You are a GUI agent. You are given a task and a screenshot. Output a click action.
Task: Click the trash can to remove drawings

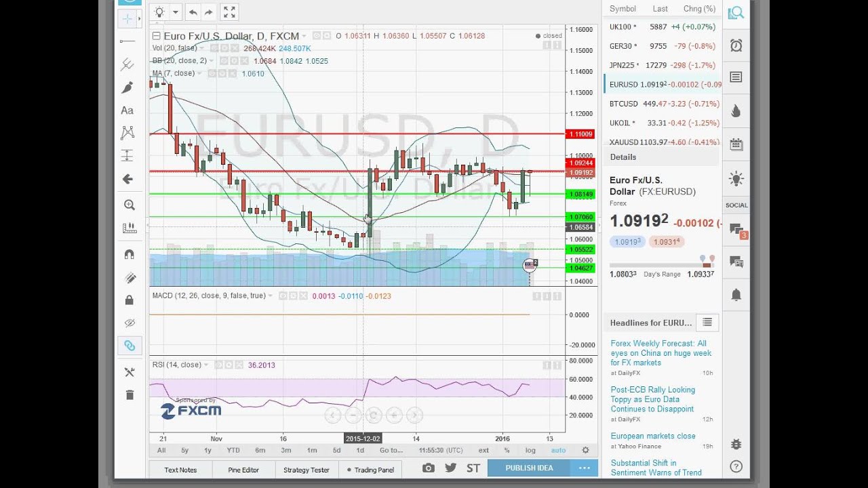click(129, 395)
